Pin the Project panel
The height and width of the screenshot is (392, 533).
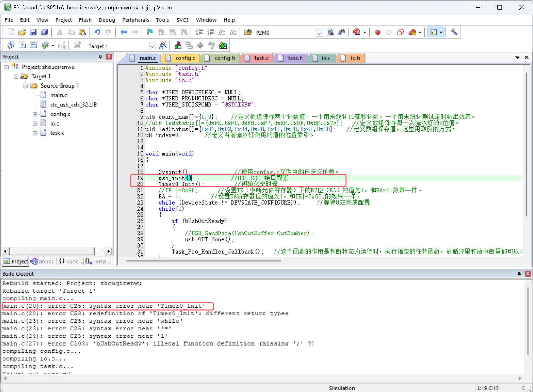pos(101,56)
